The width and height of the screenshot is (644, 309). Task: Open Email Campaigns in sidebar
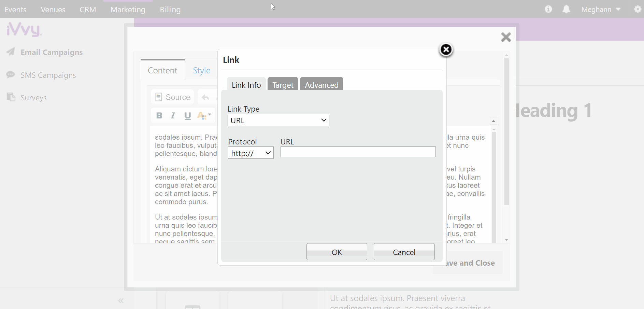[52, 52]
